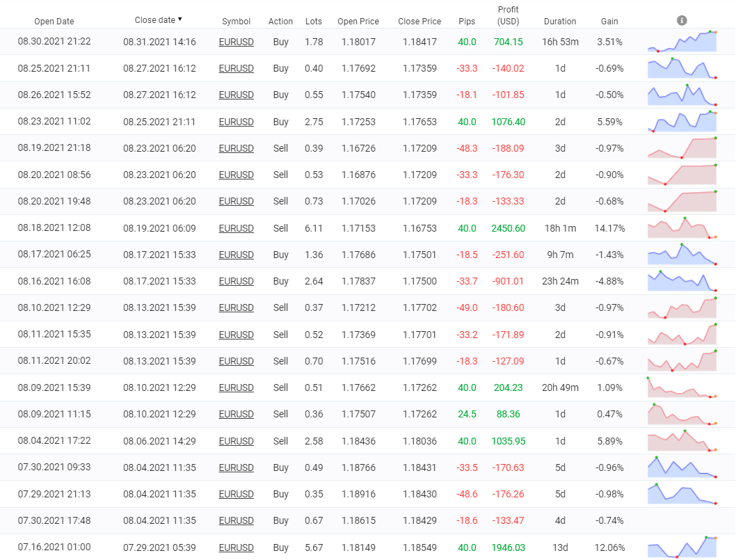Select the Open Date column header
This screenshot has width=736, height=560.
[x=54, y=22]
